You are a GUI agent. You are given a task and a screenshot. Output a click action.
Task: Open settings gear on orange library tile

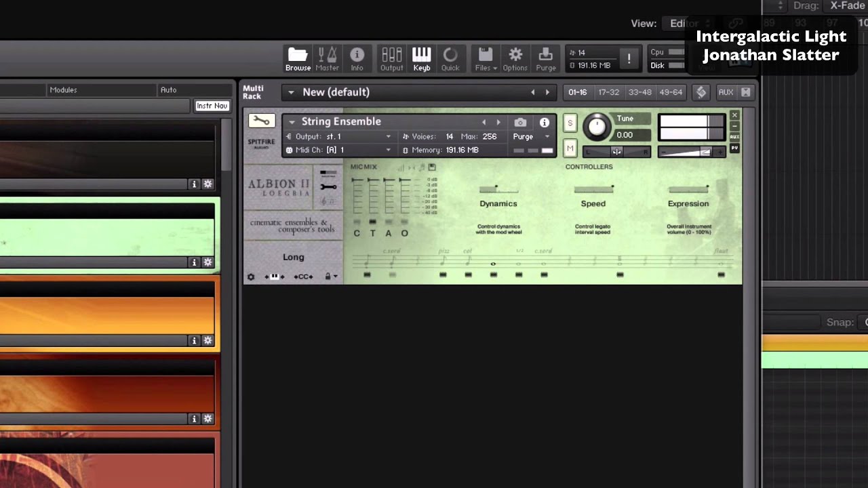[208, 340]
